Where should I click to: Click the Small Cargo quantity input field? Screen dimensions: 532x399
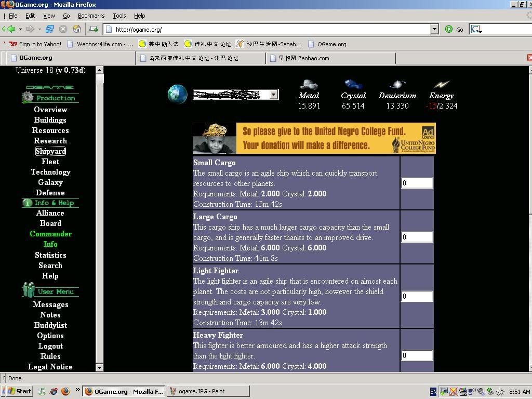(x=417, y=183)
